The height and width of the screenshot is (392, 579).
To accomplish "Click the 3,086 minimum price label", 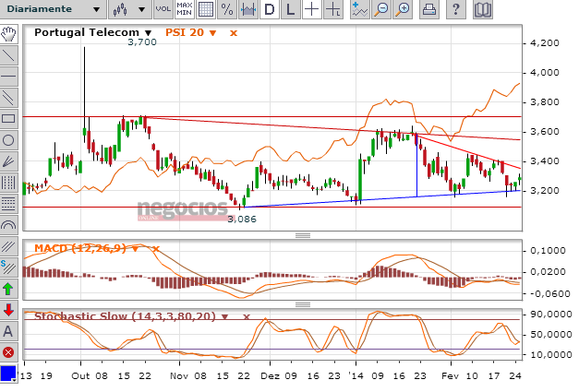I will [242, 220].
